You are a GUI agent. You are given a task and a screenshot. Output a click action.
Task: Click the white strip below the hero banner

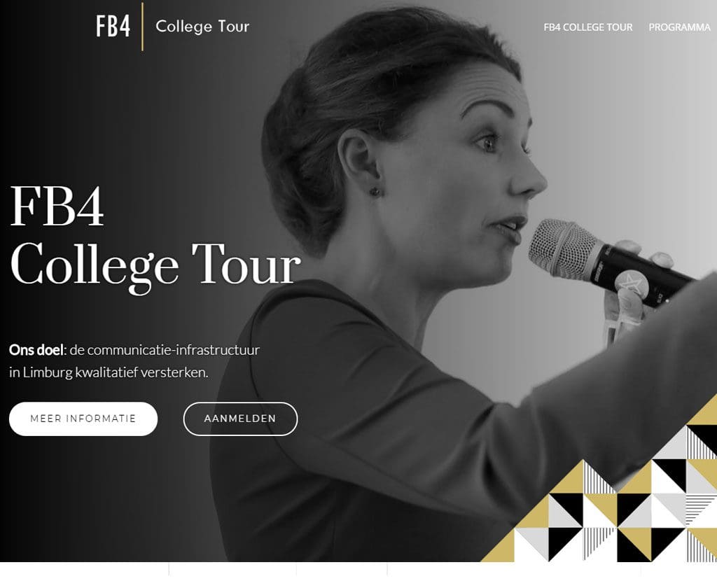[358, 575]
